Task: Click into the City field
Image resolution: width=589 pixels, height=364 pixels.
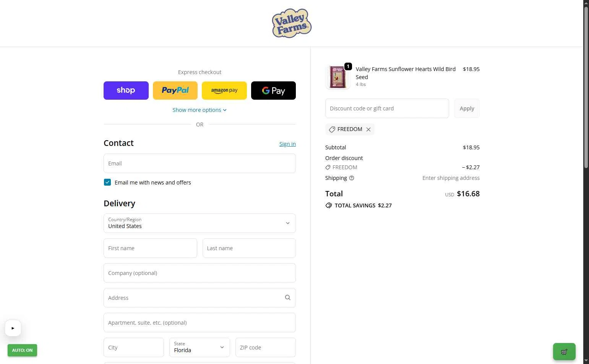Action: [x=134, y=348]
